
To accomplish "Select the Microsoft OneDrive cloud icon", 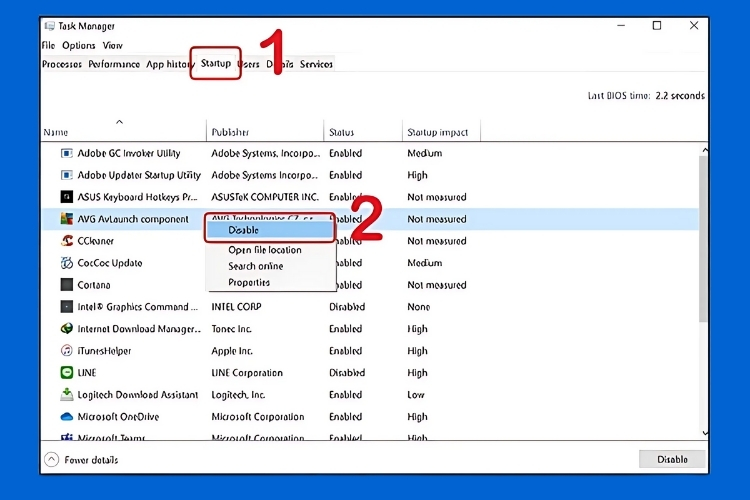I will click(x=67, y=417).
